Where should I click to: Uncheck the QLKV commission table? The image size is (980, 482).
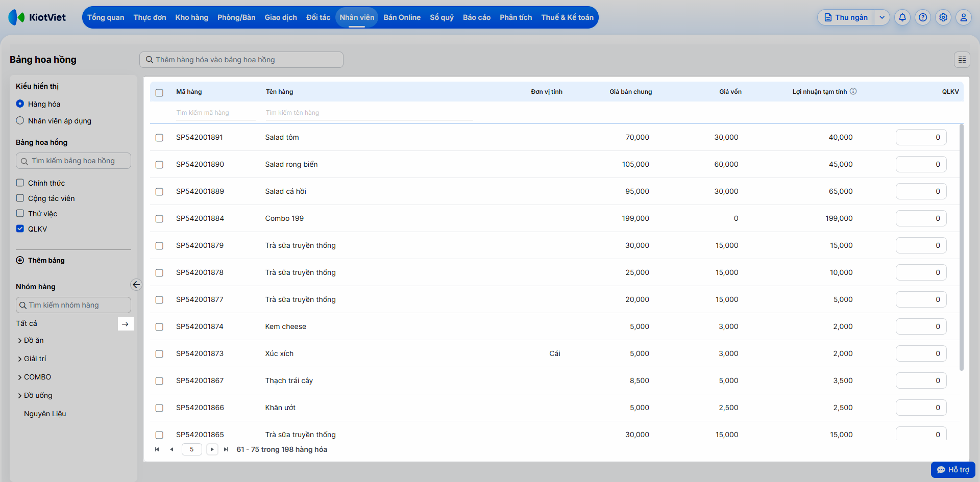click(x=20, y=229)
